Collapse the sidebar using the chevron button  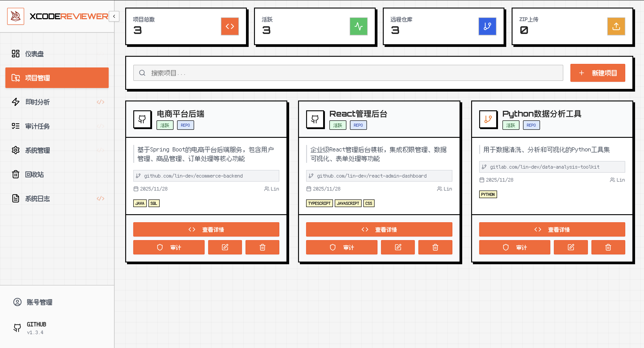click(x=114, y=16)
